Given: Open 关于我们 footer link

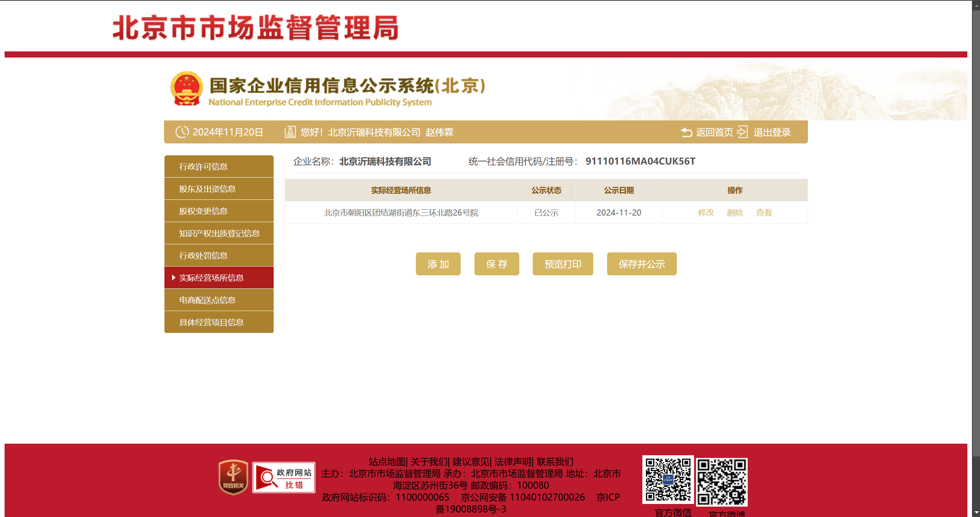Looking at the screenshot, I should click(x=429, y=462).
